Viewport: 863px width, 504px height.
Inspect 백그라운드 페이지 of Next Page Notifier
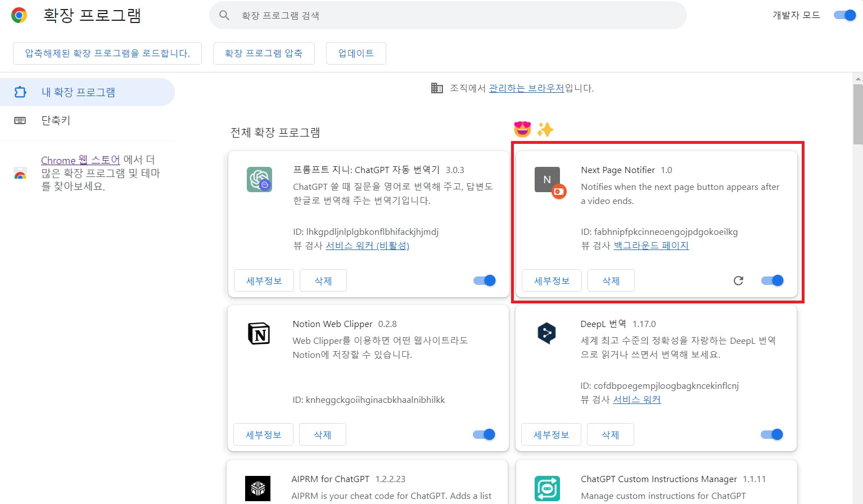651,246
